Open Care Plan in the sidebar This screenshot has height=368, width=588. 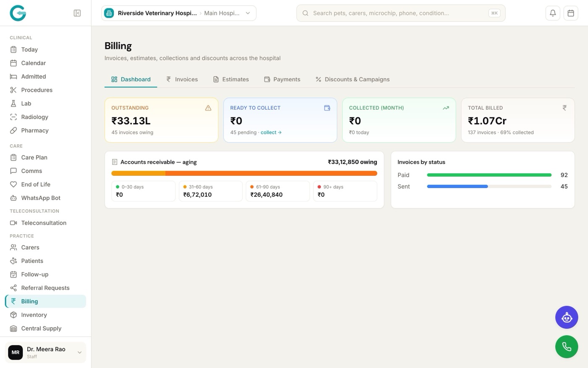point(45,157)
